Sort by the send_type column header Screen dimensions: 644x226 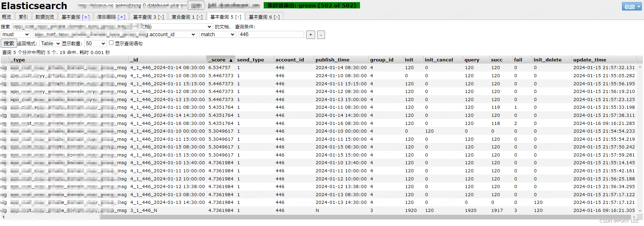pos(255,60)
